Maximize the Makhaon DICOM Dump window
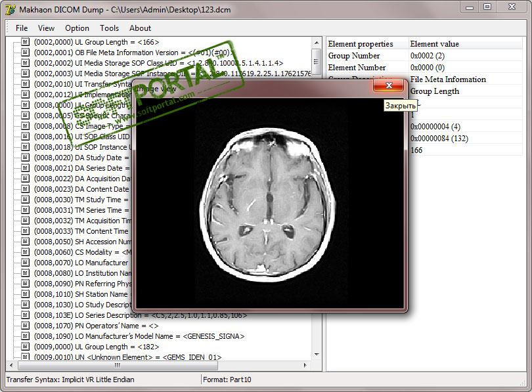 point(487,7)
